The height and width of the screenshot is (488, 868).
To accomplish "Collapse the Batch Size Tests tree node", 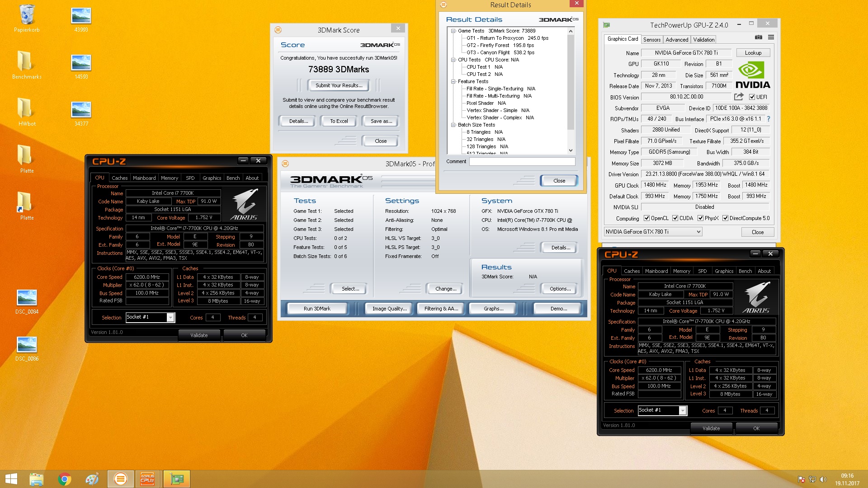I will (453, 125).
